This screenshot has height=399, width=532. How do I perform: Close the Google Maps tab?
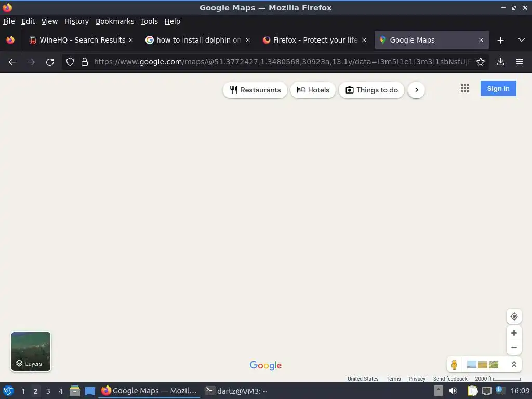(x=481, y=40)
